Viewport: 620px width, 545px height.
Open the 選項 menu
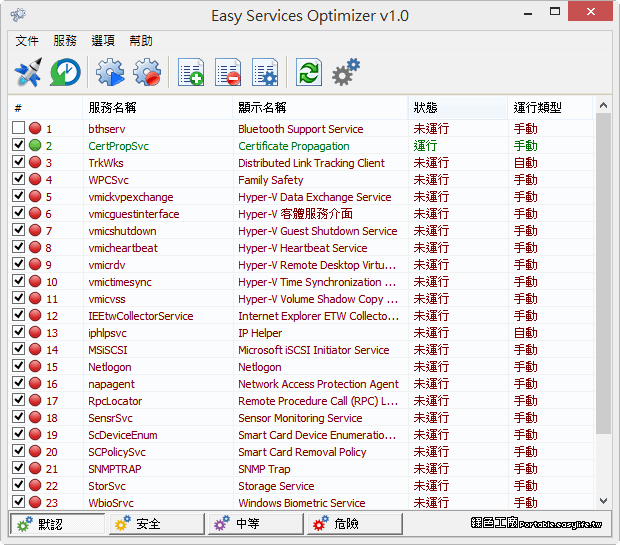coord(103,40)
